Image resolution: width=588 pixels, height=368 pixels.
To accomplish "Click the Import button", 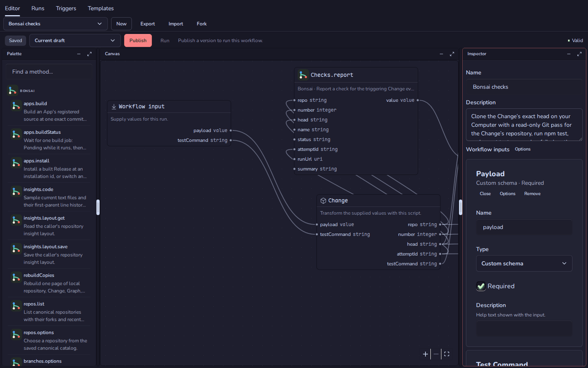I will pos(176,24).
